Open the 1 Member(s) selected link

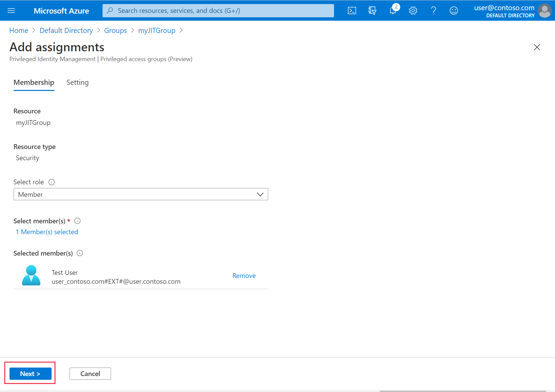pos(47,232)
